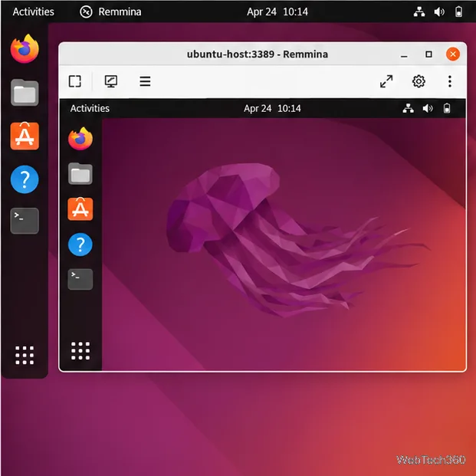Launch Firefox in the remote session dock
476x476 pixels.
pos(80,139)
